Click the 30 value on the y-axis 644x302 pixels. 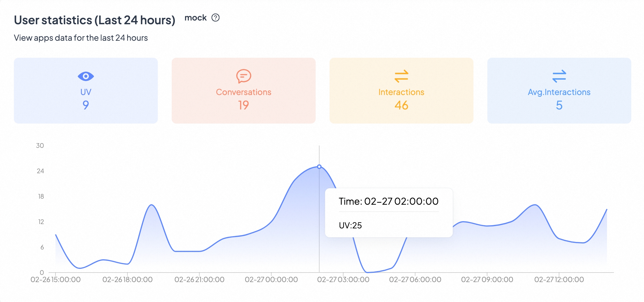(x=40, y=146)
